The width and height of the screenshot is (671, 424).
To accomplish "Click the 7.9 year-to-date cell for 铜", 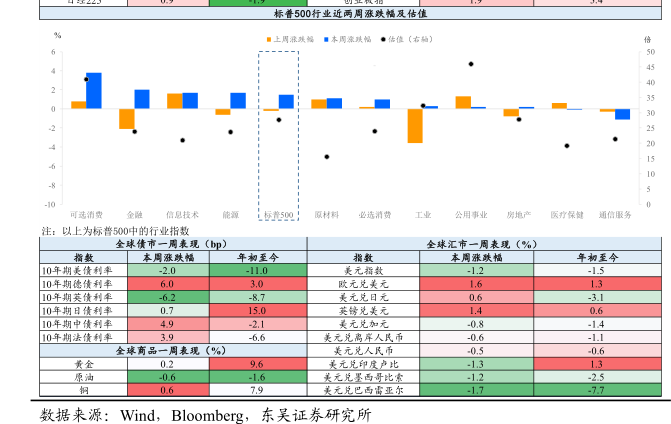I will [258, 390].
